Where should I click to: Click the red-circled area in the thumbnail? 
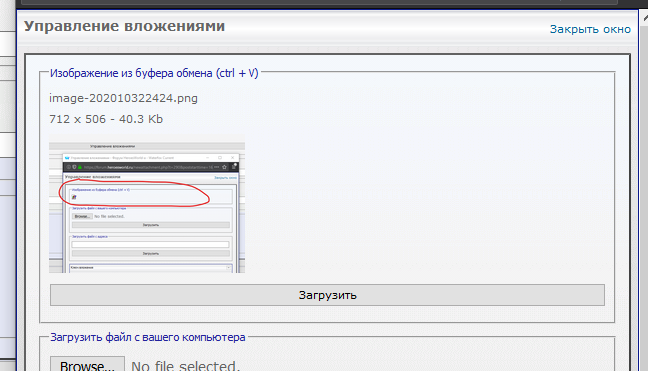(x=134, y=193)
